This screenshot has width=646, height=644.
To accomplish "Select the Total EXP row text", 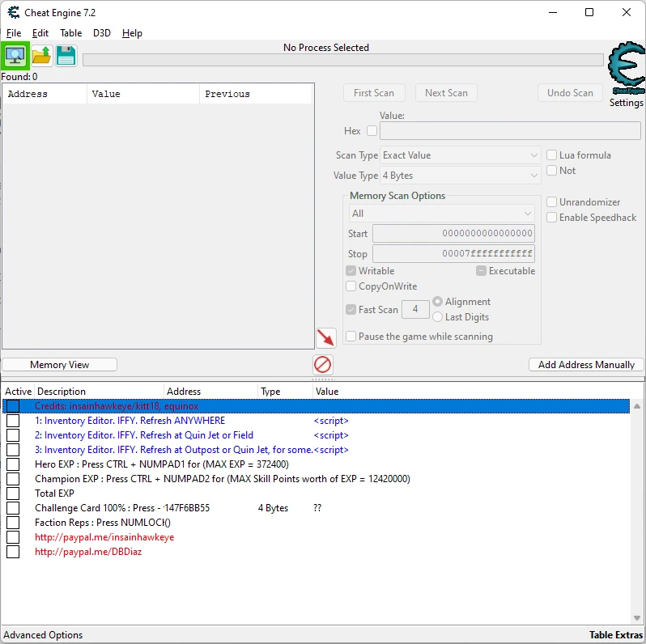I will (54, 494).
